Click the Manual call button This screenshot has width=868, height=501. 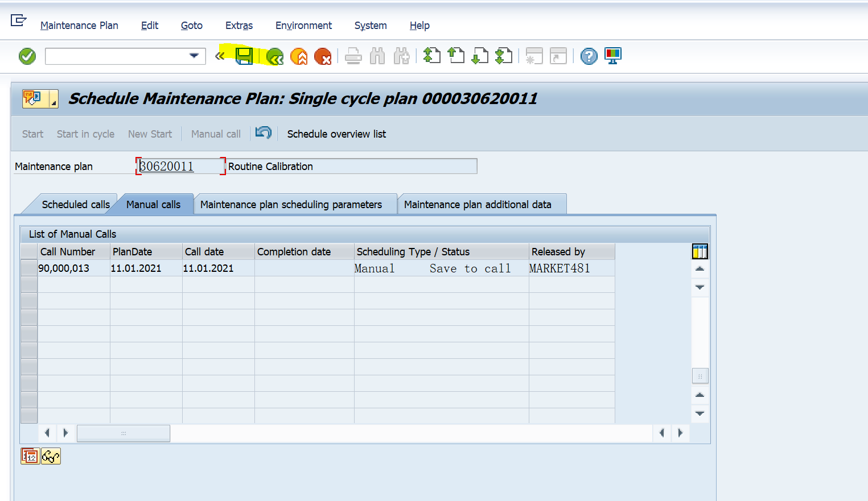pos(216,134)
